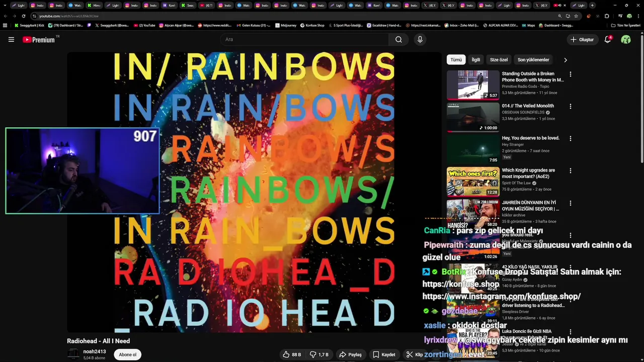
Task: Select the Son yüklenenler filter chip
Action: coord(533,60)
